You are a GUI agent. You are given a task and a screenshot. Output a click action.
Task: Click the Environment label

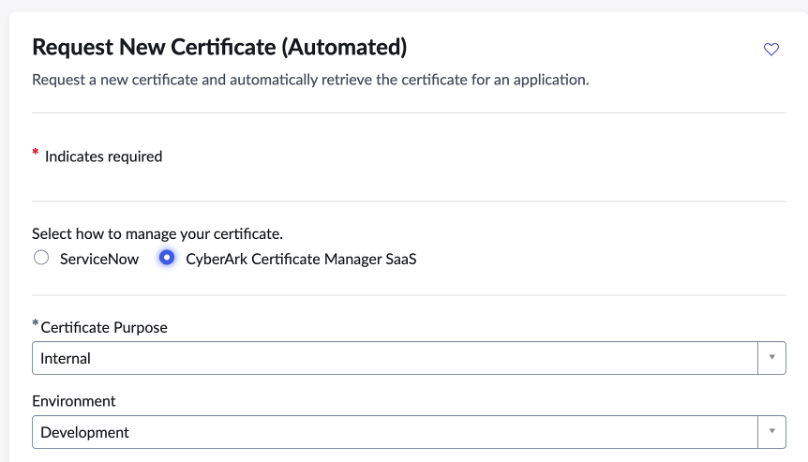74,401
